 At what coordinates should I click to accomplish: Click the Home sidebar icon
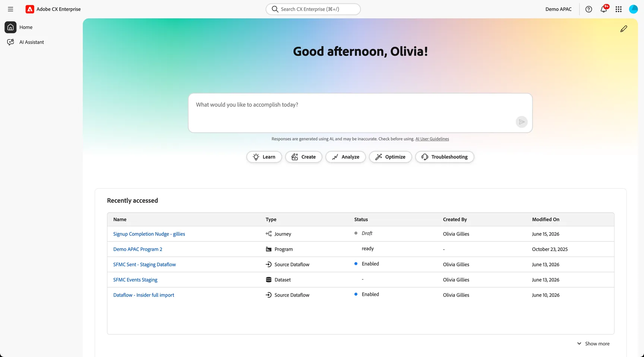[x=10, y=27]
